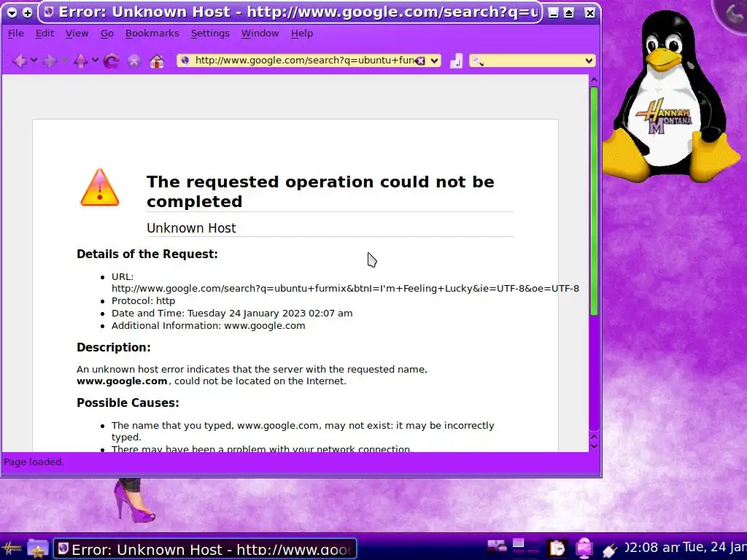The height and width of the screenshot is (560, 747).
Task: Click the site favicon inside the address bar
Action: coord(185,61)
